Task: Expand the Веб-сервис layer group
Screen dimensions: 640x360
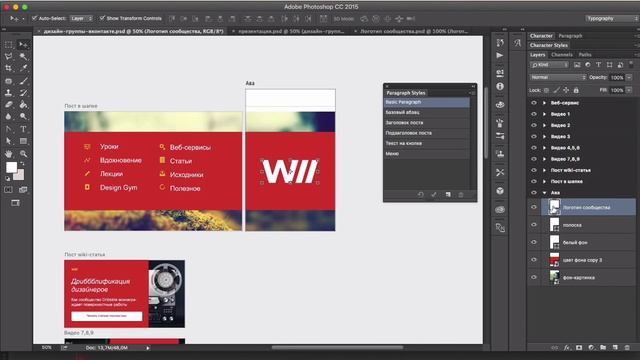Action: coord(544,103)
